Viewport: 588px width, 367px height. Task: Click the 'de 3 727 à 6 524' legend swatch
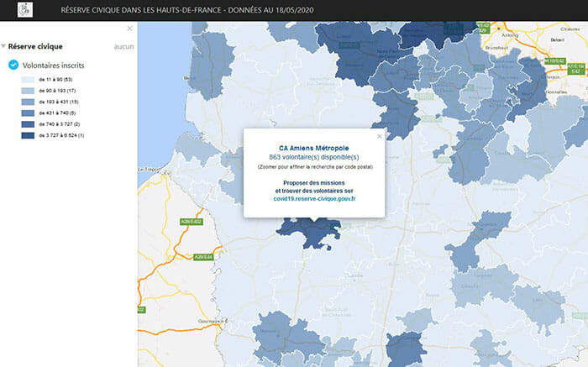(x=29, y=134)
